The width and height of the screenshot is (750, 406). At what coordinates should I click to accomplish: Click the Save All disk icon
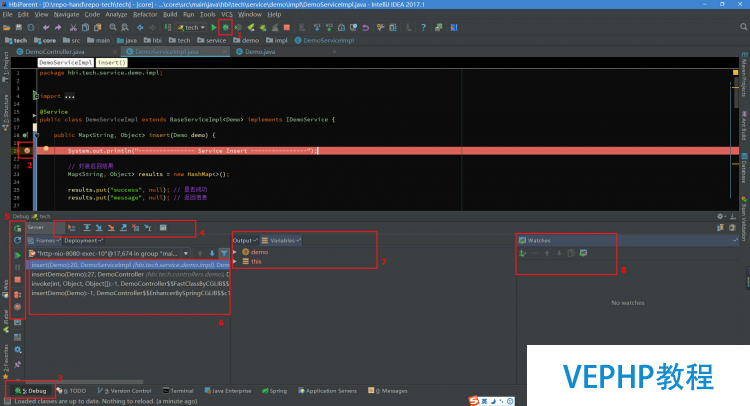(x=19, y=27)
